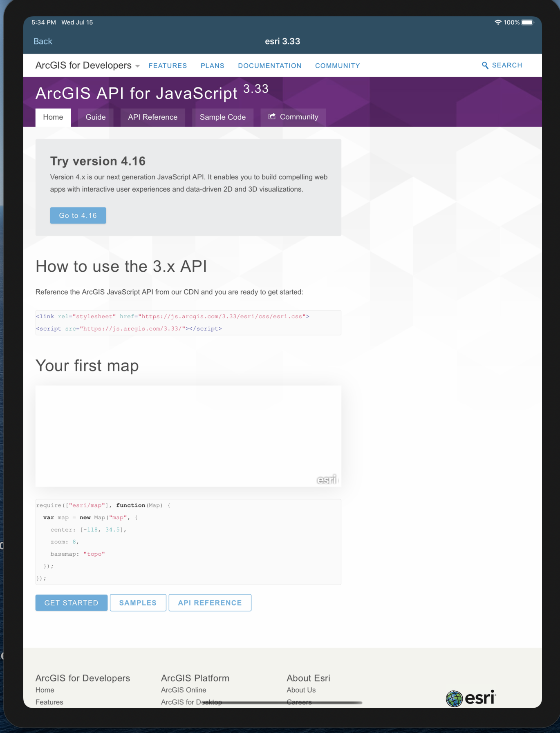Screen dimensions: 560x733
Task: Expand ArcGIS for Developers dropdown arrow
Action: 137,66
